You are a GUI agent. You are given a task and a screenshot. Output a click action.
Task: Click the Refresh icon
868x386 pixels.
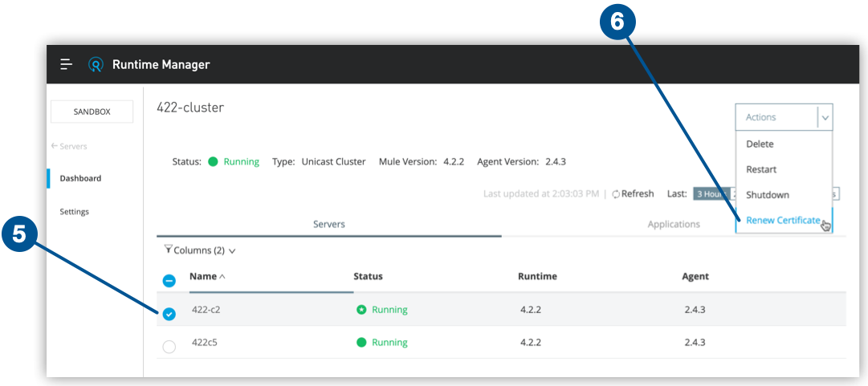tap(616, 194)
